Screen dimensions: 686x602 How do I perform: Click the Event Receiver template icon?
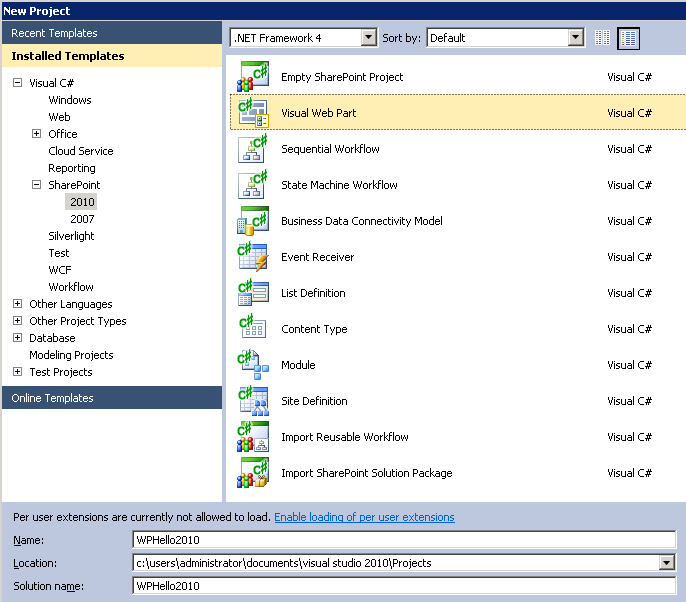253,257
